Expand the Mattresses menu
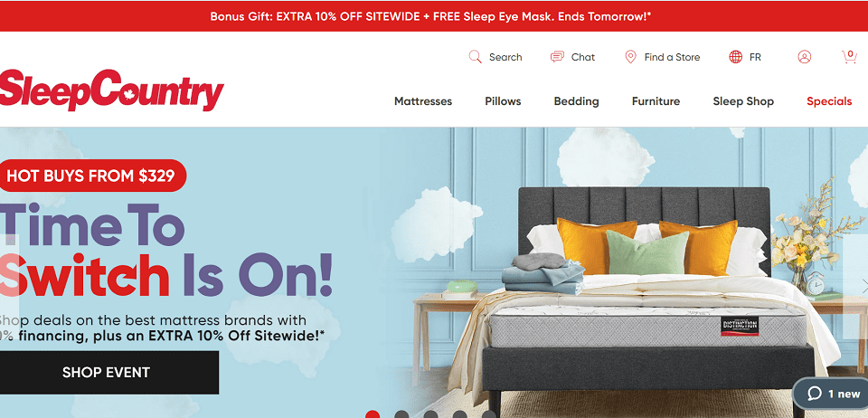Screen dimensions: 868x418 [423, 101]
